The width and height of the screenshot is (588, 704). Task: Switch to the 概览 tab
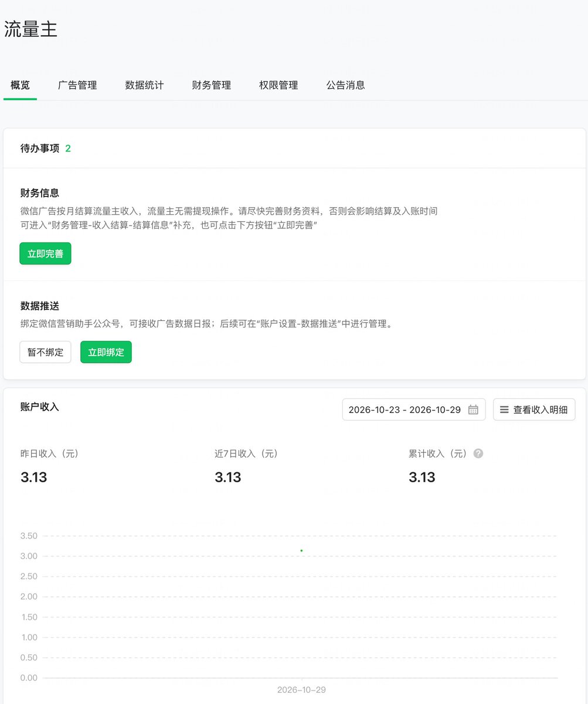pos(20,85)
